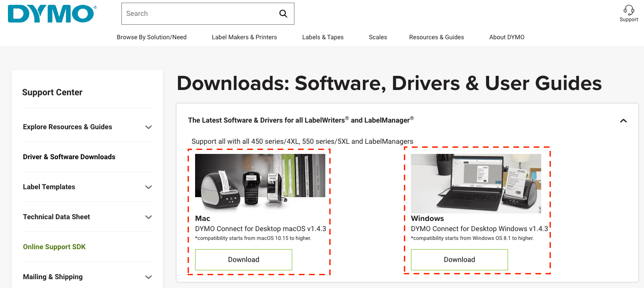Open About DYMO menu
Viewport: 644px width, 288px height.
[507, 37]
